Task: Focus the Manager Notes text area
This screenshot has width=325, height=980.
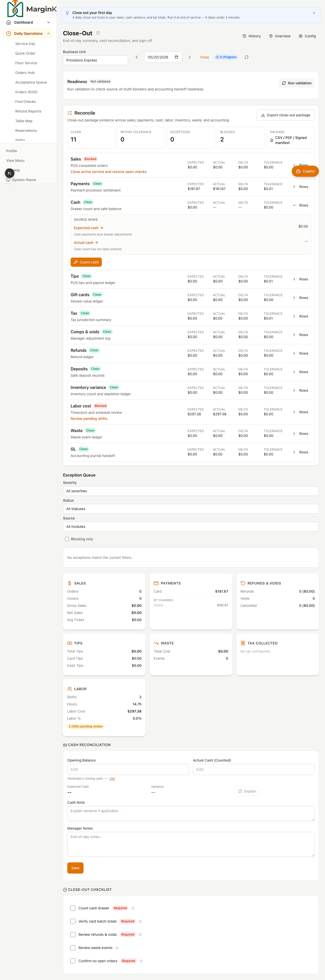Action: coord(191,844)
